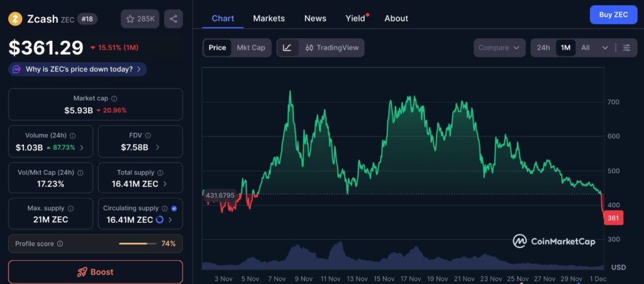The width and height of the screenshot is (644, 284).
Task: Click the 74% profile score value
Action: click(169, 244)
